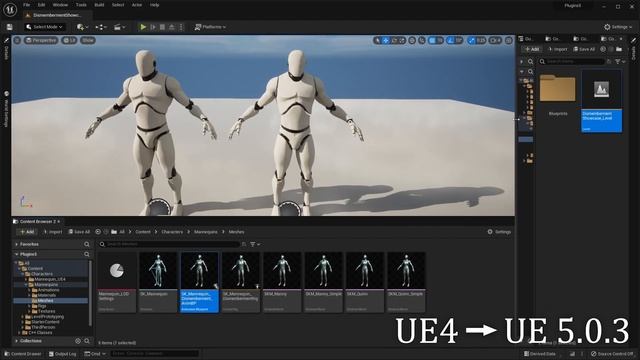
Task: Select the Mannequin_LOD Settings asset thumbnail
Action: pyautogui.click(x=117, y=282)
